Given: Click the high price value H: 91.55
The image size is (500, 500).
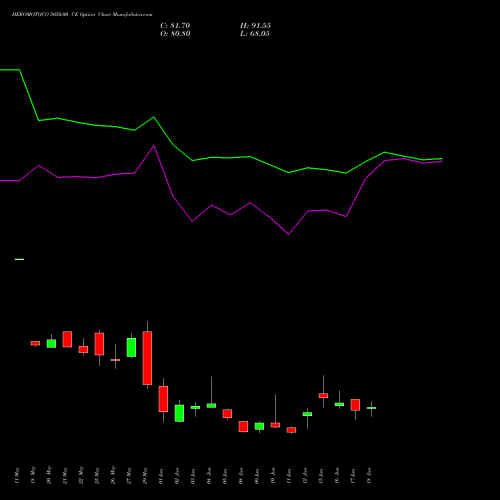Looking at the screenshot, I should (255, 26).
